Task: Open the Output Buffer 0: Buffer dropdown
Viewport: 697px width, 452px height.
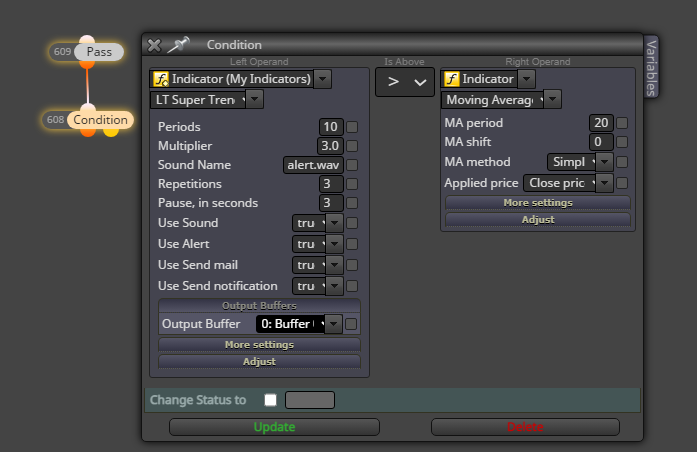Action: (333, 324)
